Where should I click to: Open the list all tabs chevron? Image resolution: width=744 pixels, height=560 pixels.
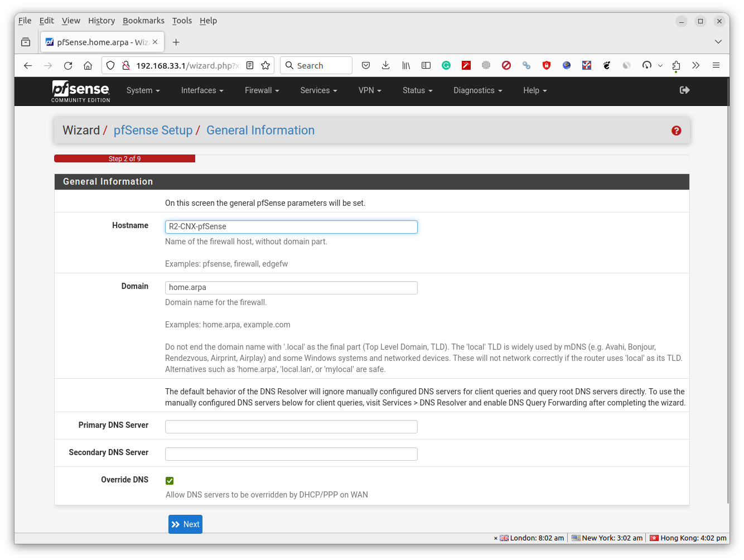click(718, 42)
